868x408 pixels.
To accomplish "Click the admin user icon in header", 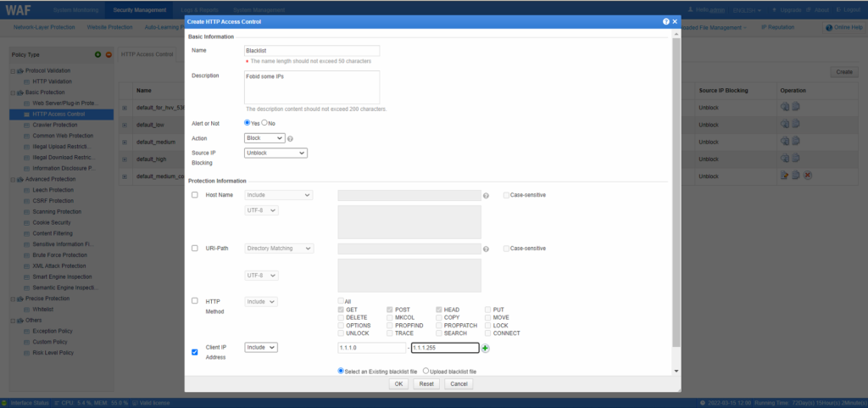I will (690, 10).
